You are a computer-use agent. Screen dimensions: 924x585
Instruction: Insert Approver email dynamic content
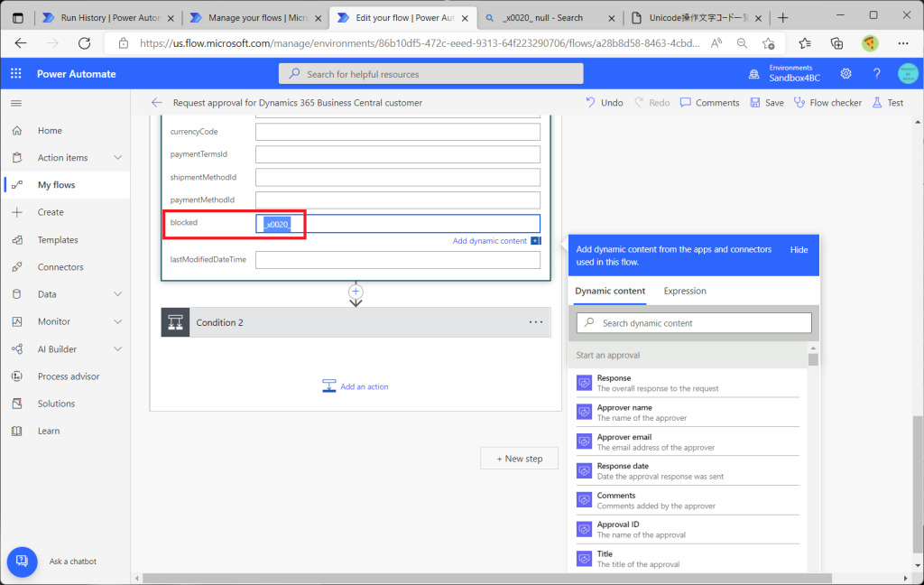687,442
